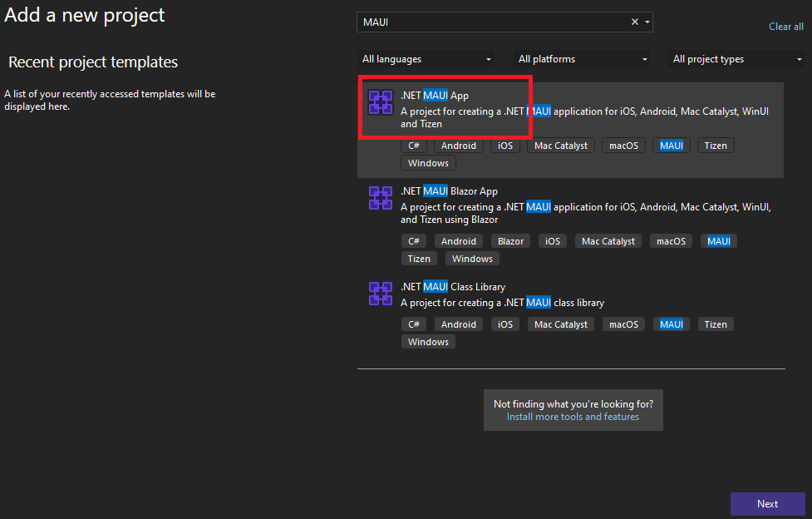The image size is (812, 519).
Task: Open the search history dropdown arrow
Action: [647, 22]
